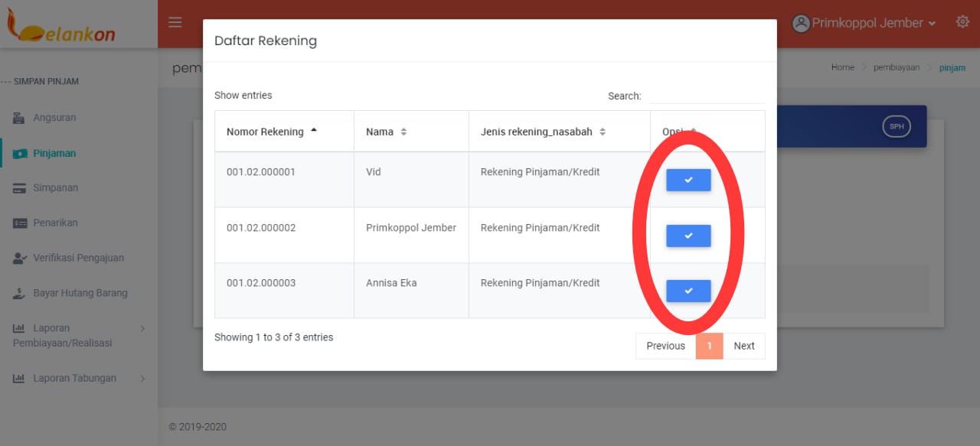Click the Search input field
This screenshot has height=446, width=980.
coord(706,96)
